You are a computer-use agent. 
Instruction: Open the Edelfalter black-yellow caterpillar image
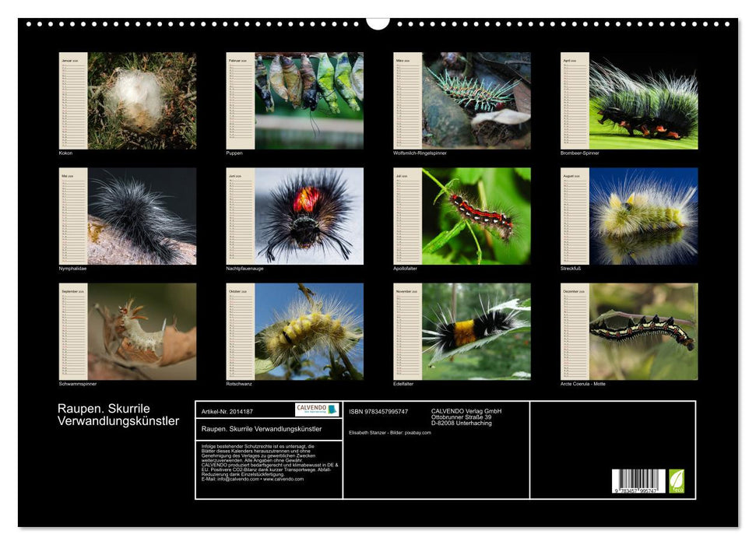point(476,331)
